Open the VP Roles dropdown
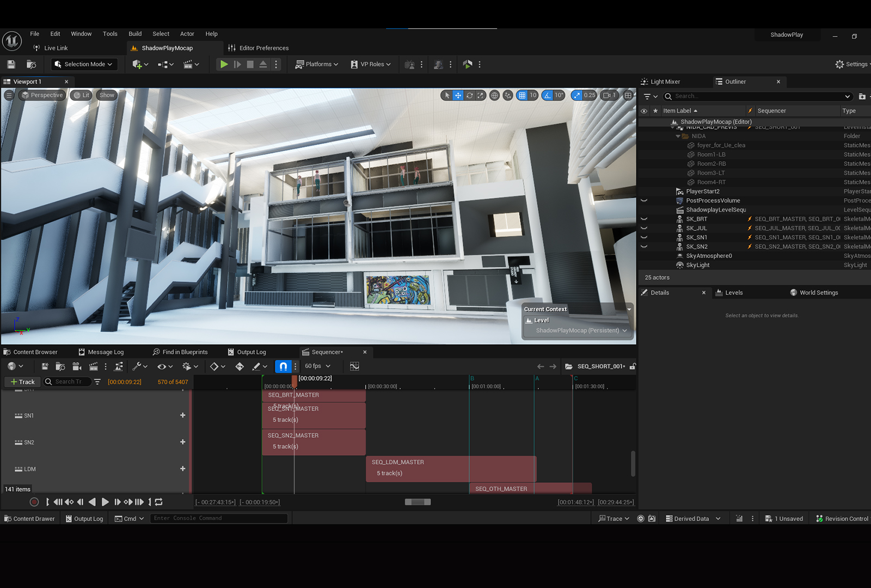871x588 pixels. click(x=371, y=64)
